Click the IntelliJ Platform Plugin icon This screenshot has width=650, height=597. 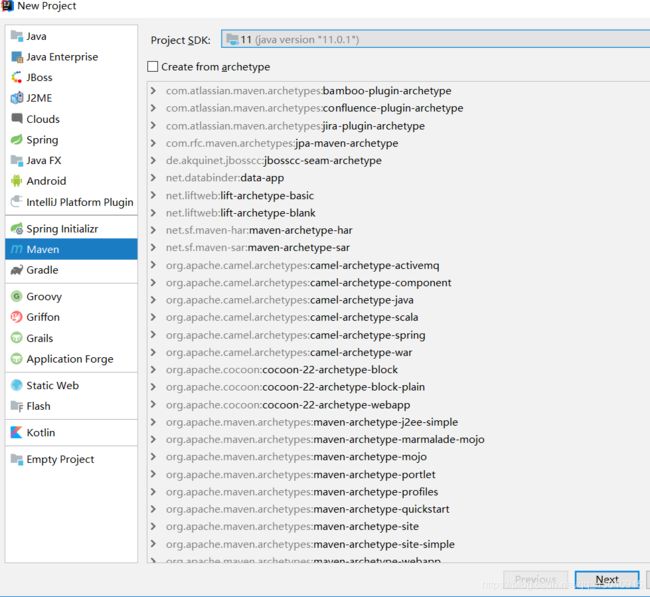[x=17, y=202]
